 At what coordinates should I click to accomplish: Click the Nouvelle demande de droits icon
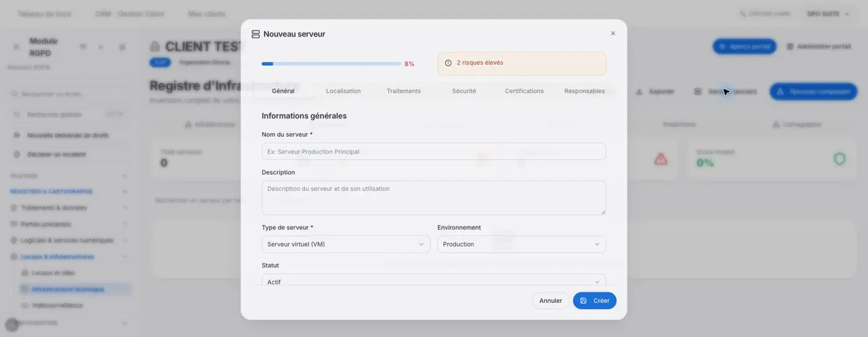tap(17, 135)
